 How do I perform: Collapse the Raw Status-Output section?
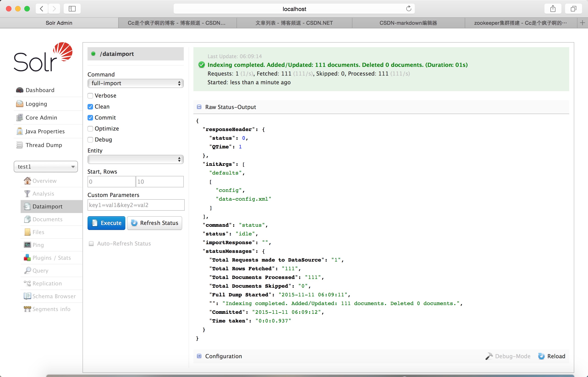[199, 107]
